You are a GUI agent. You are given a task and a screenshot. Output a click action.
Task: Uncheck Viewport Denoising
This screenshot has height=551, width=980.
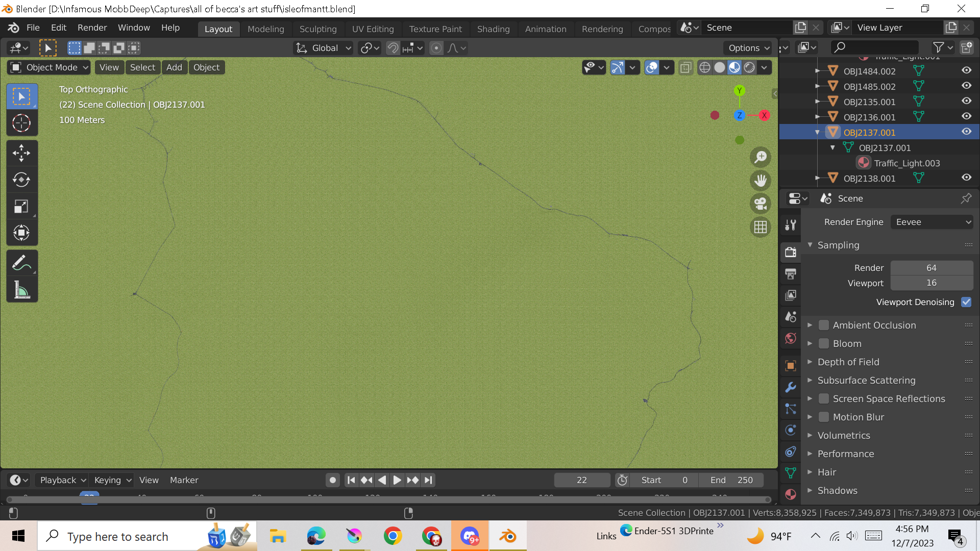coord(966,302)
